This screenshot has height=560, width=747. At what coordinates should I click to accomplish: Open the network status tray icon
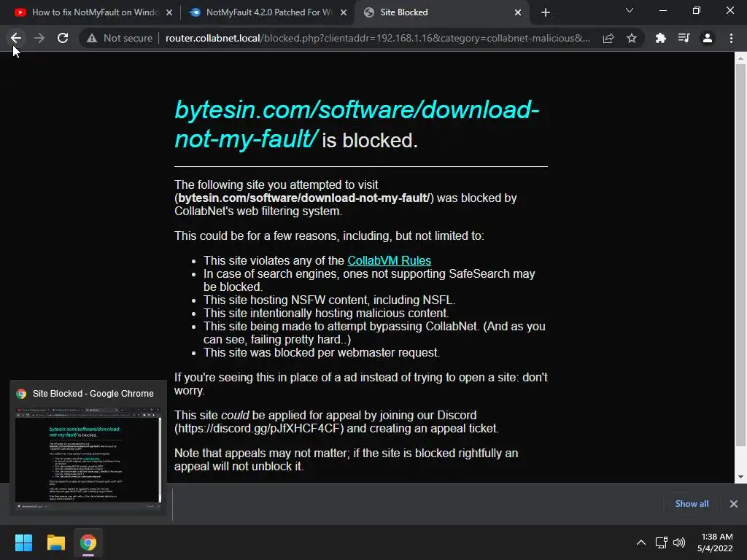pos(661,542)
